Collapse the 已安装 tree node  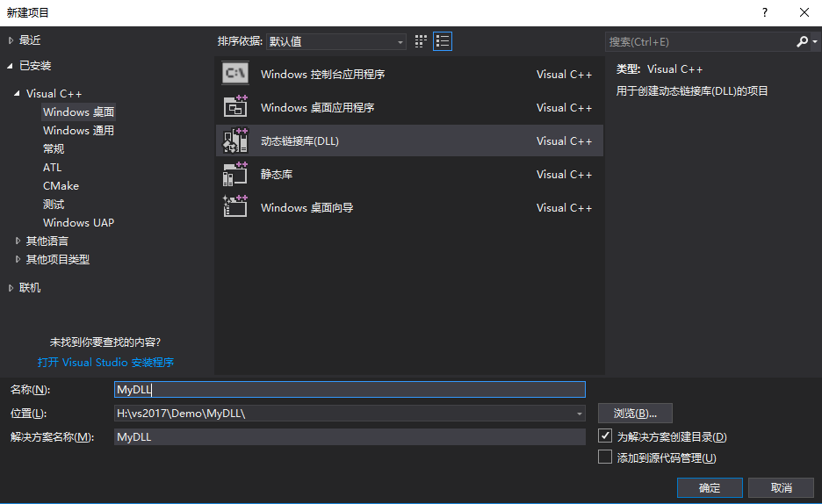tap(11, 66)
